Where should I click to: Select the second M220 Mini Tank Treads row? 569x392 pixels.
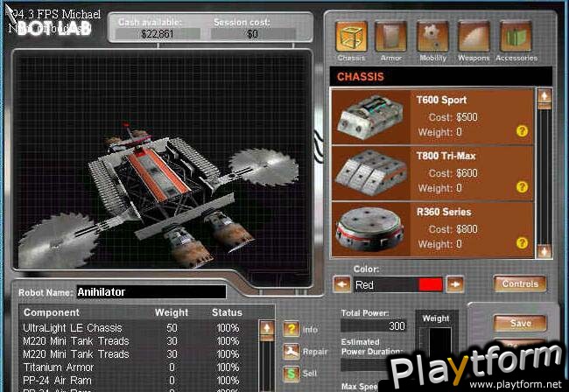click(140, 353)
